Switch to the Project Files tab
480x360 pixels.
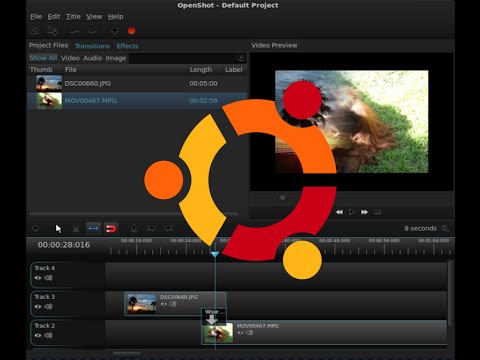[48, 46]
